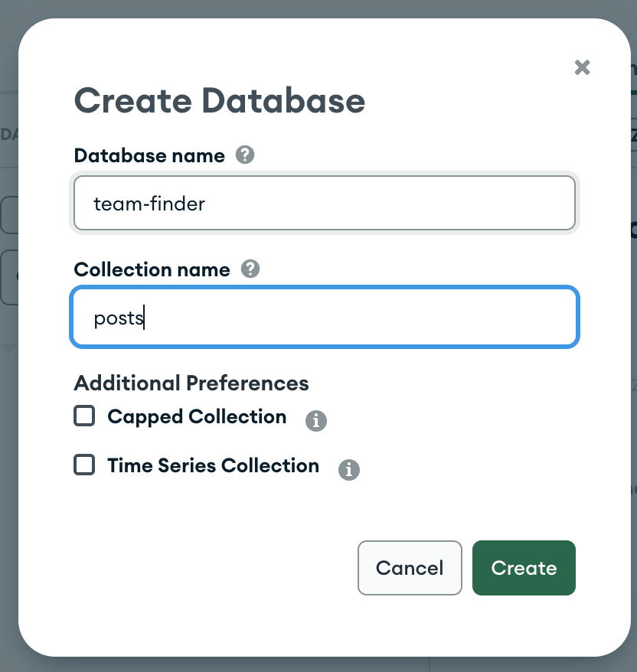This screenshot has width=637, height=672.
Task: Enable the Capped Collection checkbox
Action: pos(84,416)
